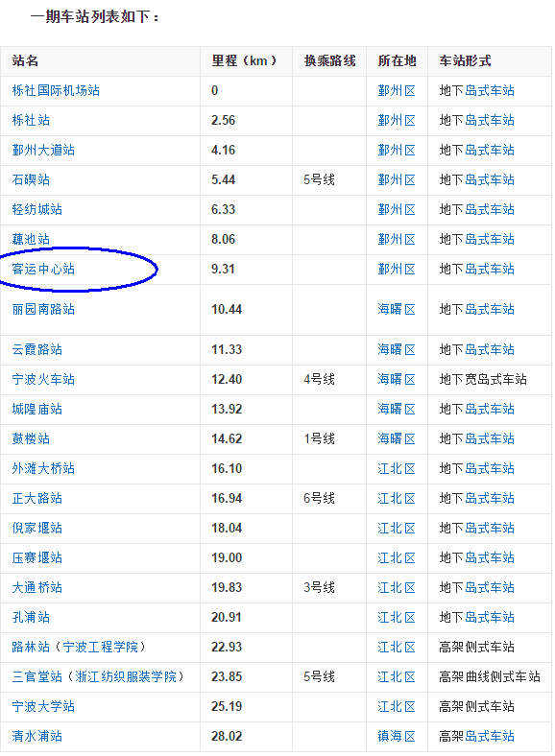Open 江北区 link in 宁波大学站 row

pos(397,707)
